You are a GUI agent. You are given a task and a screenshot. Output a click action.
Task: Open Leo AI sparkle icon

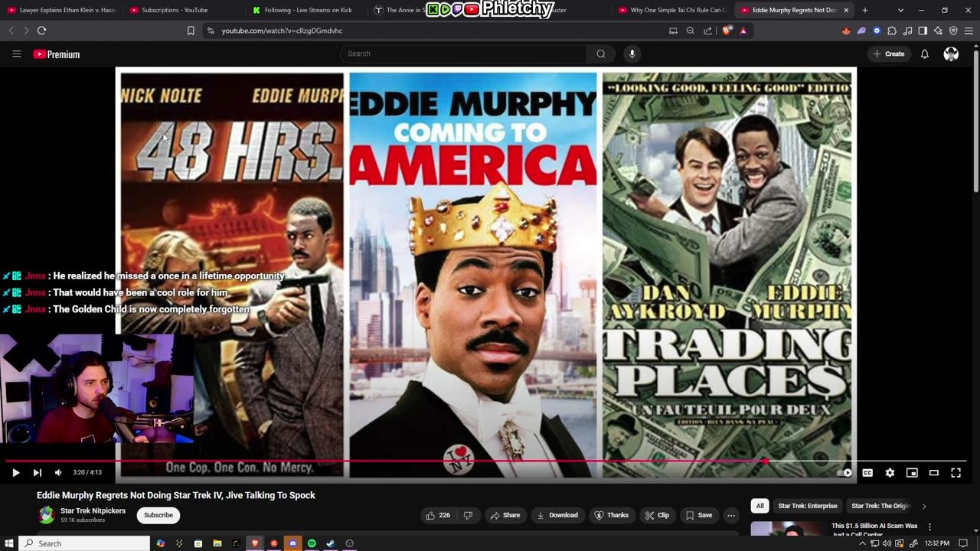click(938, 31)
